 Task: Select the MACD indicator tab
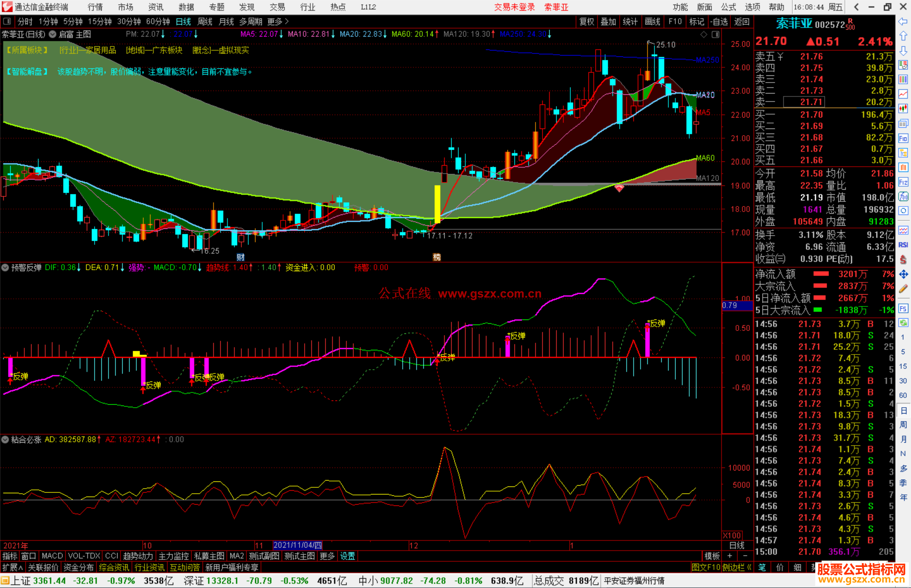pos(52,556)
